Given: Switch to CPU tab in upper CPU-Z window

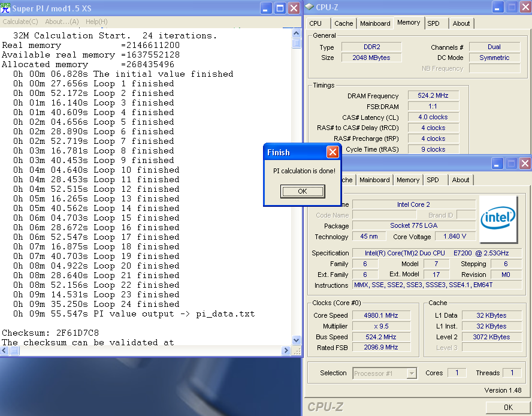Looking at the screenshot, I should pos(319,23).
